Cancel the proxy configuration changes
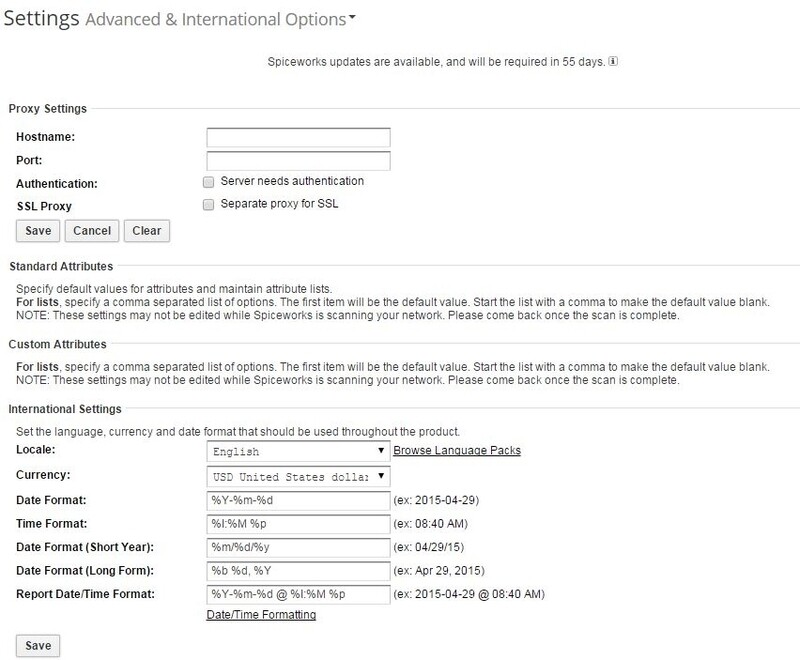Viewport: 800px width, 660px height. pyautogui.click(x=92, y=231)
